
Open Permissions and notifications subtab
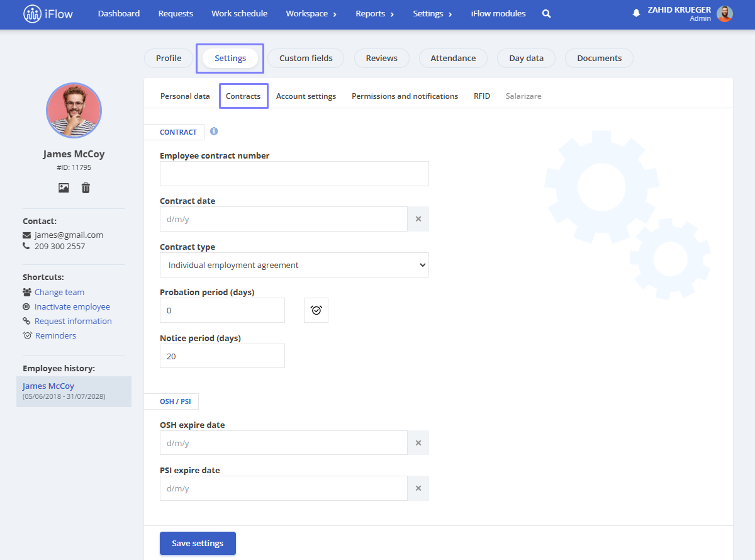coord(405,96)
